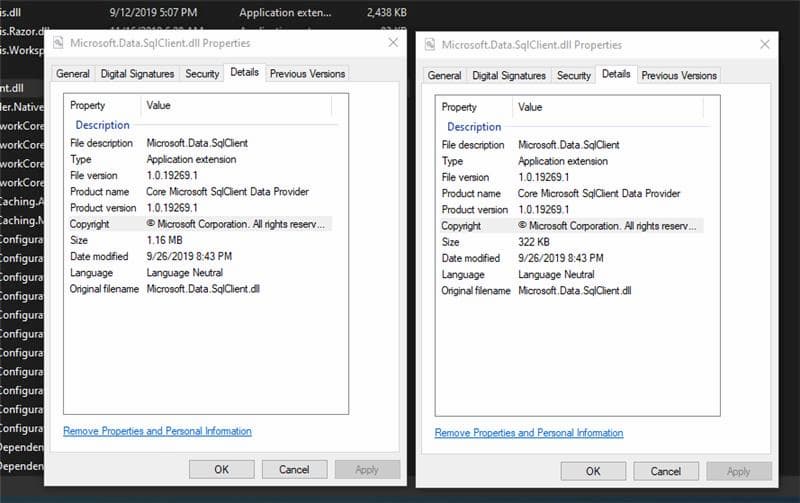
Task: Select Size row showing 322 KB
Action: tap(571, 242)
